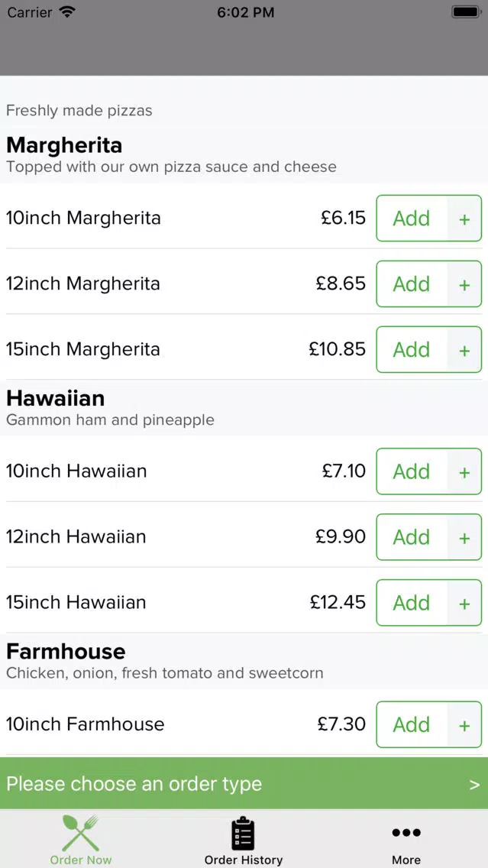Open the Order History clipboard icon

[x=243, y=833]
